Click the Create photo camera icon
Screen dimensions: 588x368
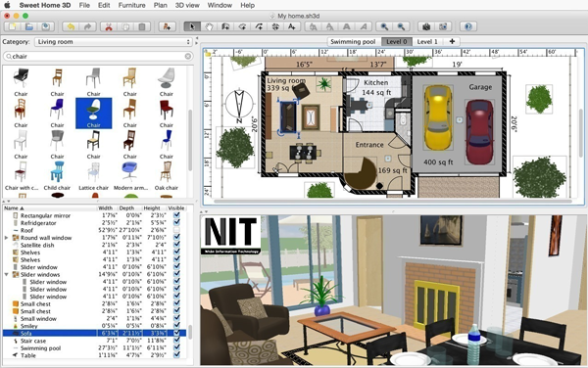[426, 27]
